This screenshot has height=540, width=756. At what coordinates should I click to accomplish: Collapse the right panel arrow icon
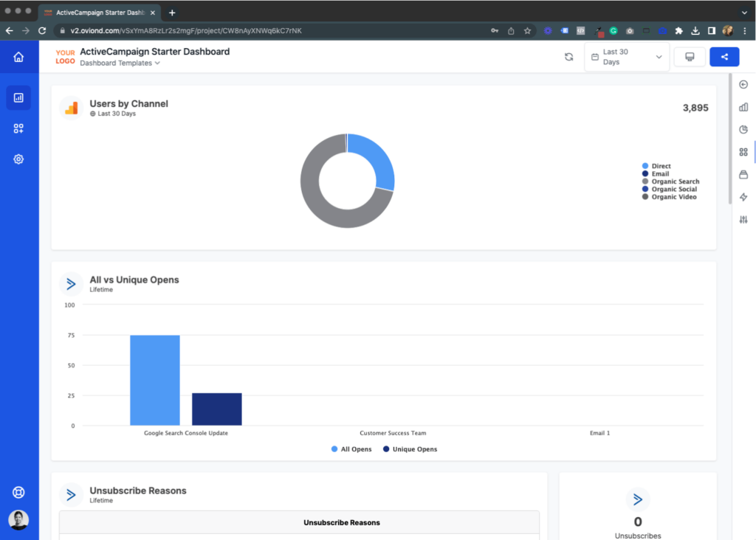[x=743, y=84]
